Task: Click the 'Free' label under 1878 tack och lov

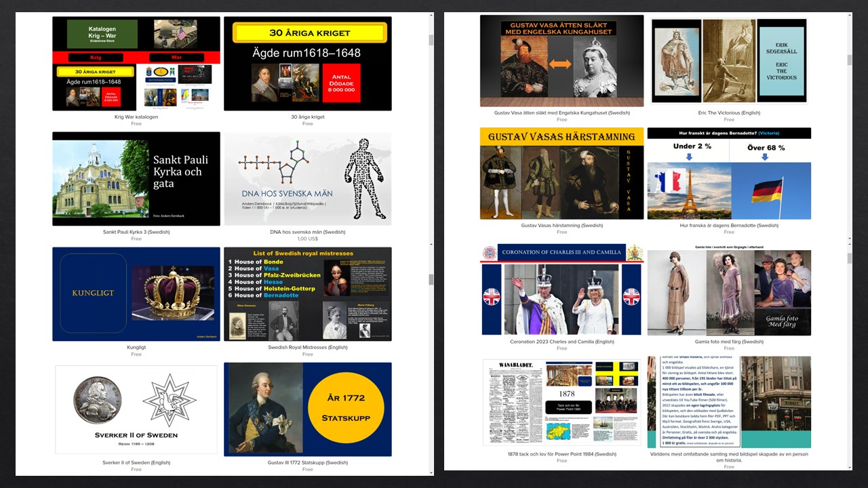Action: [x=561, y=461]
